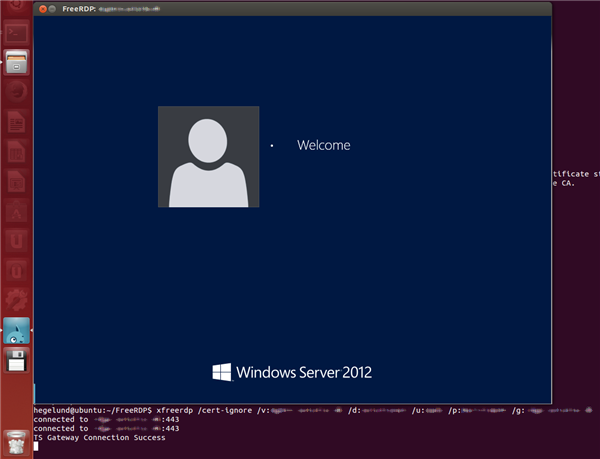The height and width of the screenshot is (459, 600).
Task: Close the FreeRDP window
Action: point(43,9)
